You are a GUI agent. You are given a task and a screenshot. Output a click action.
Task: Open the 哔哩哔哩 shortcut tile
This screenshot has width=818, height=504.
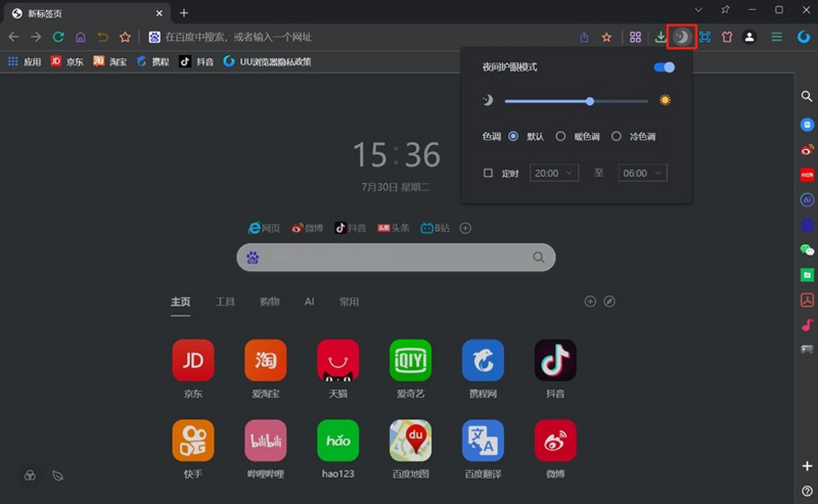(265, 449)
